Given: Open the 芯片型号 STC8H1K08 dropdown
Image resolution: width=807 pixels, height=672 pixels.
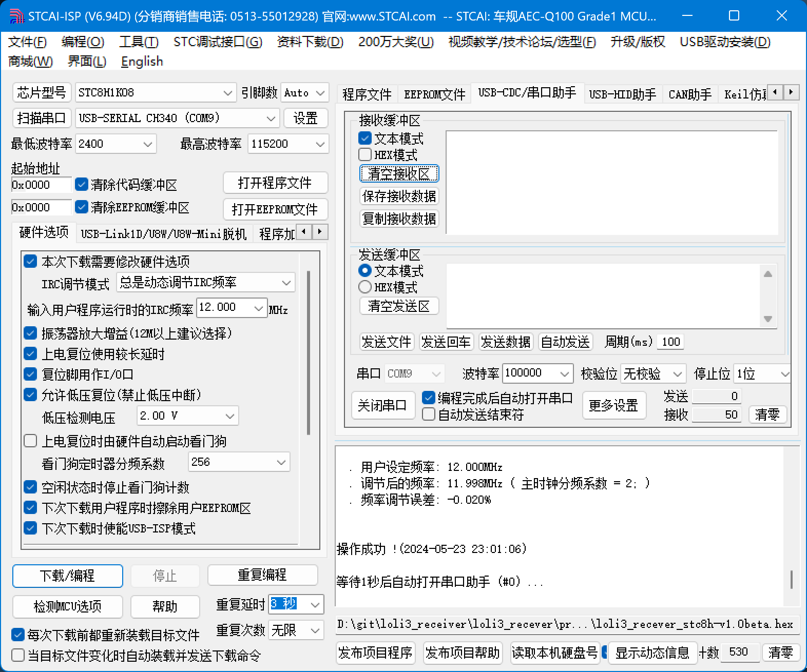Looking at the screenshot, I should coord(227,93).
